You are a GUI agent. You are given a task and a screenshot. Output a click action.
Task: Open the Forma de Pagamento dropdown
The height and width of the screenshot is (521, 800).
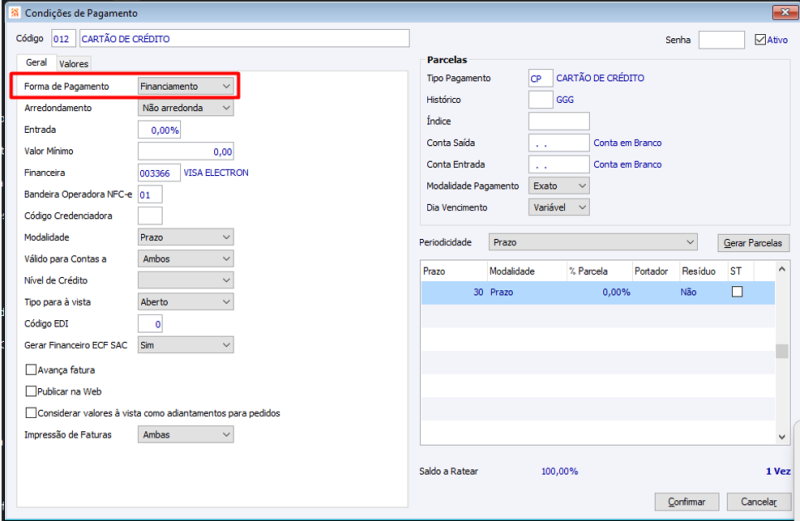tap(186, 86)
